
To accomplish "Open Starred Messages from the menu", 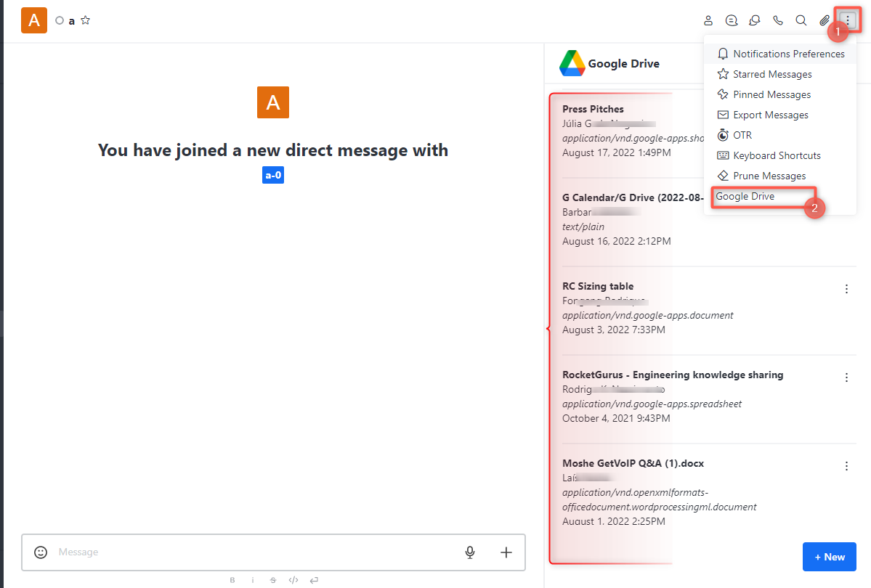I will pos(780,74).
